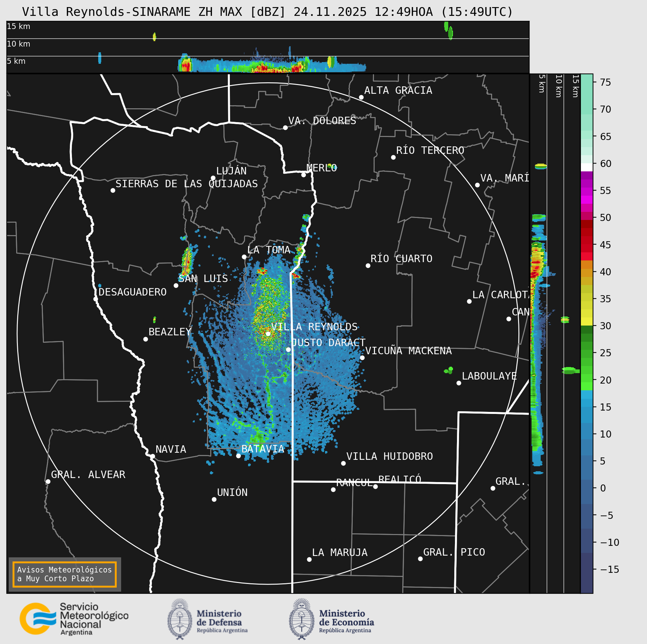Click the LUJÁN label on map
647x644 pixels.
(x=232, y=171)
